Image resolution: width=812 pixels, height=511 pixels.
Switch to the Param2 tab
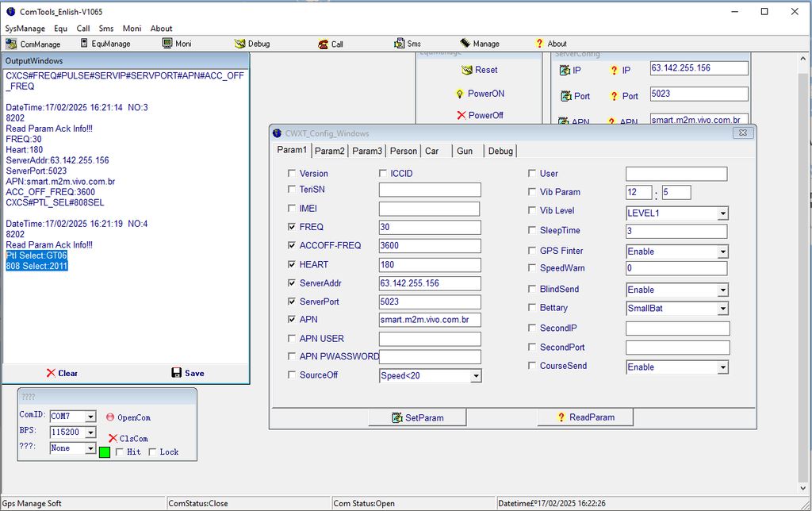[329, 151]
